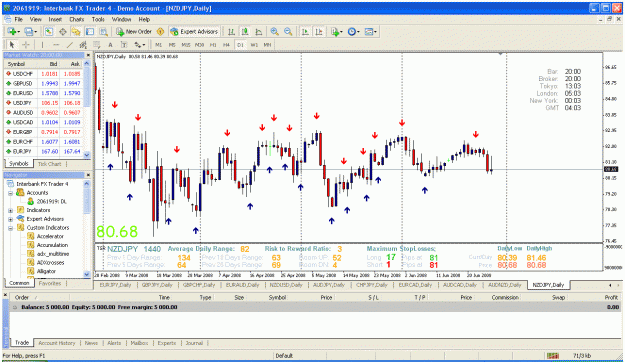Select the trendline drawing tool
625x362 pixels.
69,45
